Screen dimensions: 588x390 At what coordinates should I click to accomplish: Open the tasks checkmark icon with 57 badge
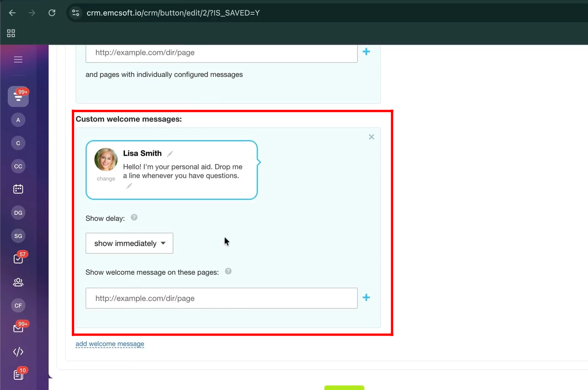(18, 259)
